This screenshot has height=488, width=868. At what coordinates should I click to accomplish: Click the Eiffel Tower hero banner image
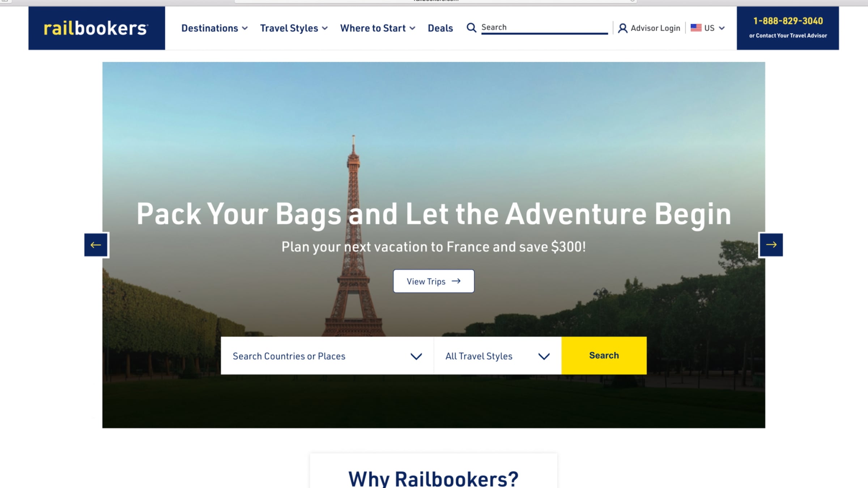coord(434,145)
